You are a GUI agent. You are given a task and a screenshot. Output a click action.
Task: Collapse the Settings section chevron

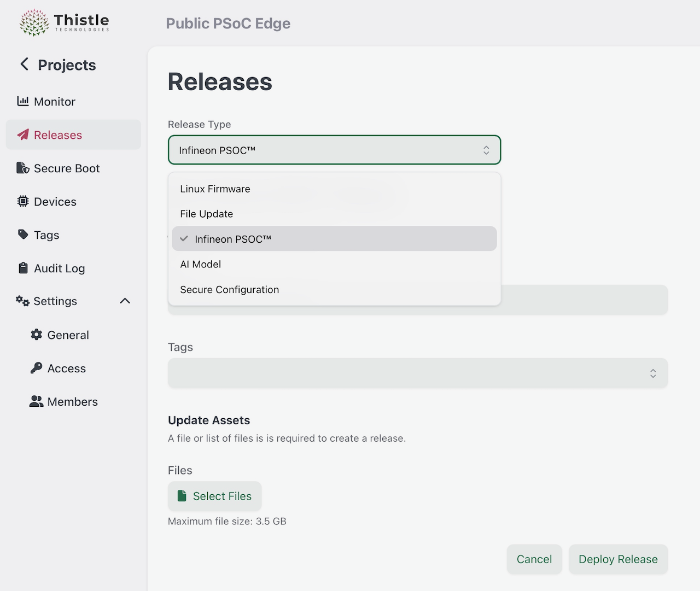(125, 301)
